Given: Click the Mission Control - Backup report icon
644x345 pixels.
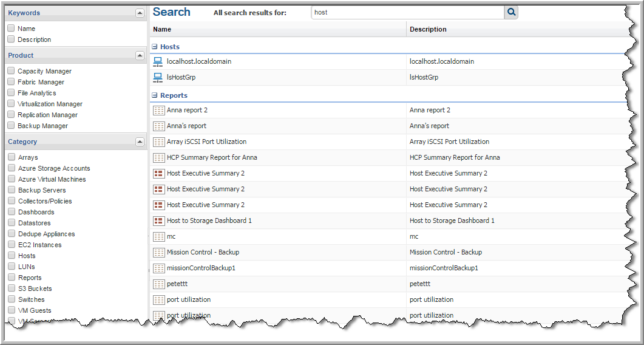Looking at the screenshot, I should 158,252.
